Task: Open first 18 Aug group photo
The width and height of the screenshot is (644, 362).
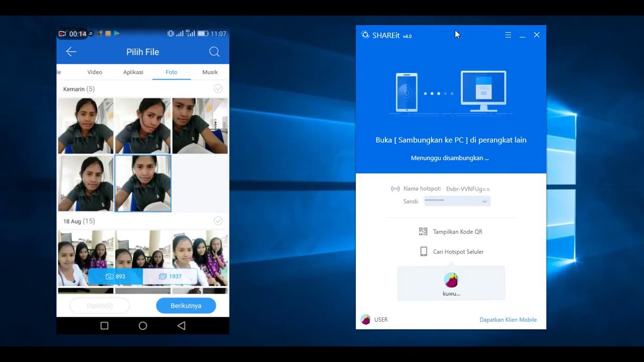Action: coord(86,258)
